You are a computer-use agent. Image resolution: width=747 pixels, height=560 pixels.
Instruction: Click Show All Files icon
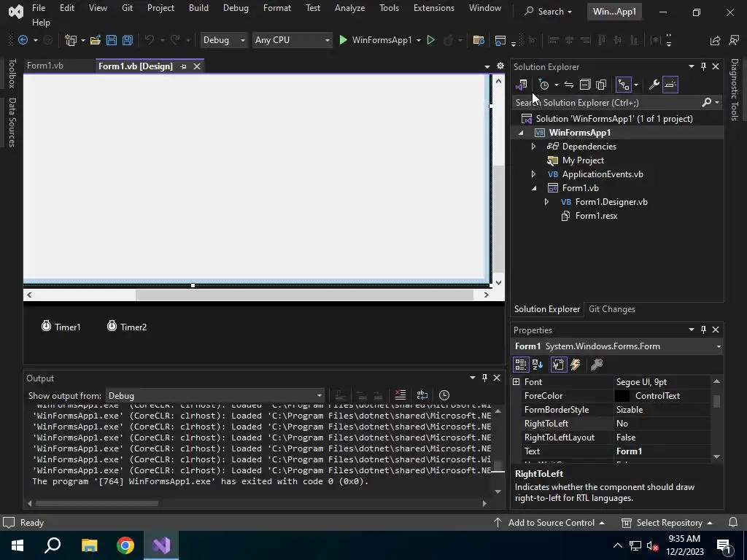coord(601,85)
